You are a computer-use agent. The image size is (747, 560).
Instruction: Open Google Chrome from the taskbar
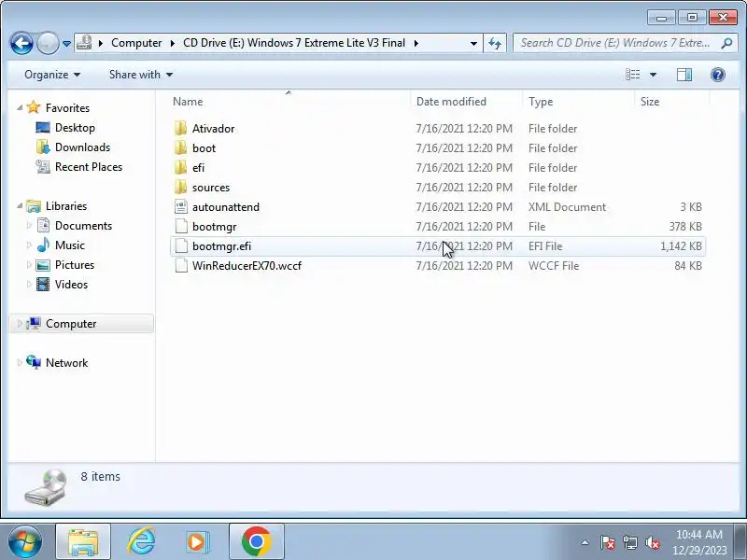coord(256,541)
